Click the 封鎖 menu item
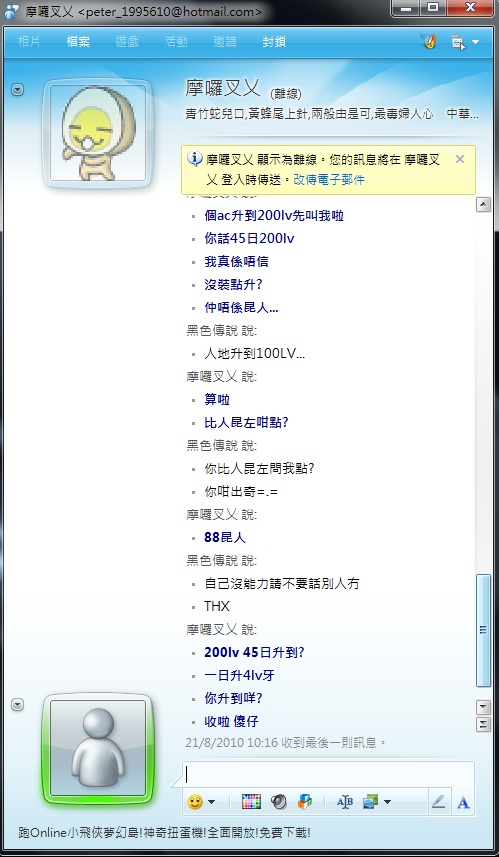The image size is (499, 857). click(x=274, y=42)
